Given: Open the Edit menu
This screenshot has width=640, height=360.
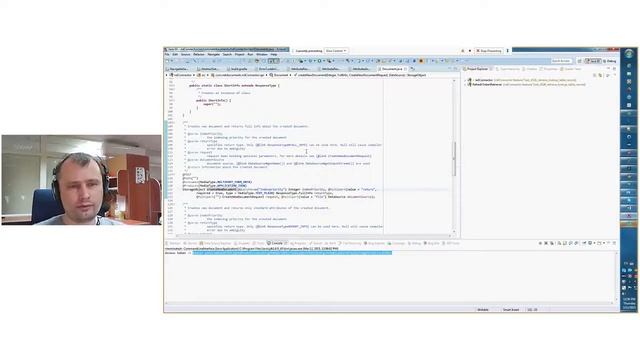Looking at the screenshot, I should (175, 54).
